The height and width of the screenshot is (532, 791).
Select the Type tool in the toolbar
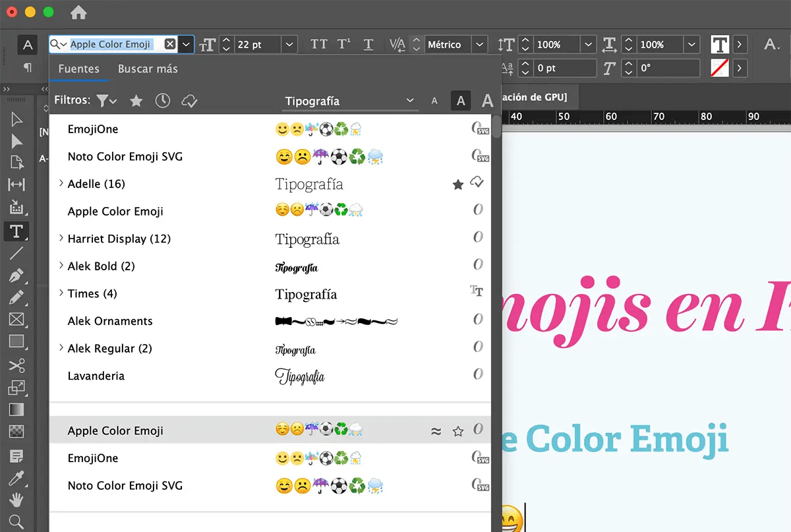point(16,231)
